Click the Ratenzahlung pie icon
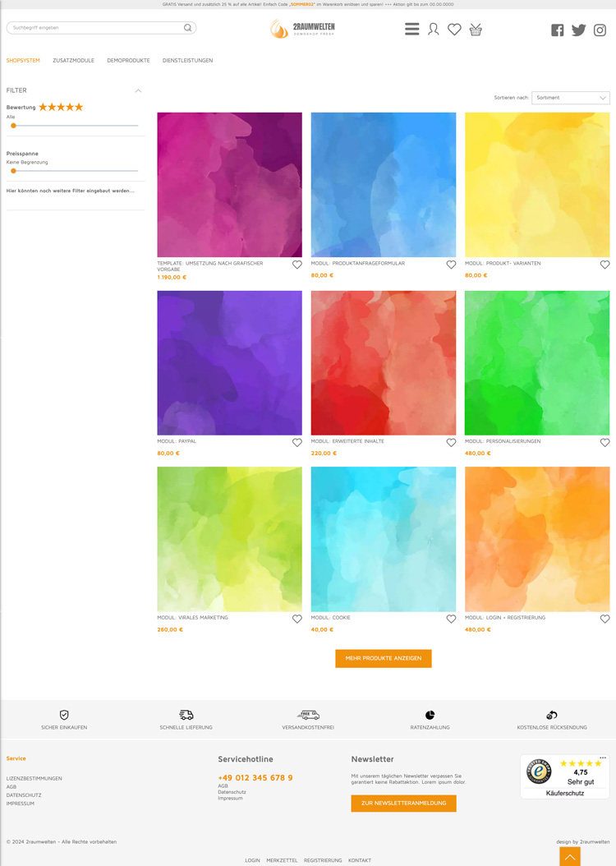The image size is (616, 866). click(x=430, y=715)
